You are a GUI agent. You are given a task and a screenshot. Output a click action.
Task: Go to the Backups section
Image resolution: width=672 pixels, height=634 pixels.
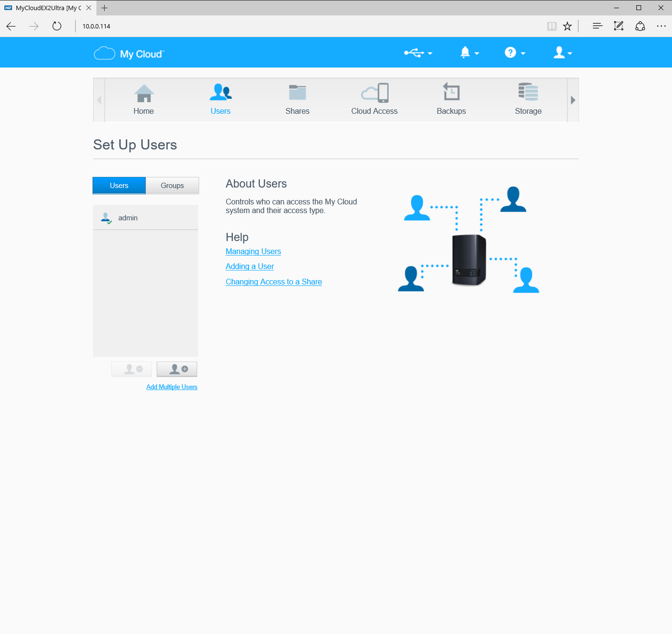451,100
